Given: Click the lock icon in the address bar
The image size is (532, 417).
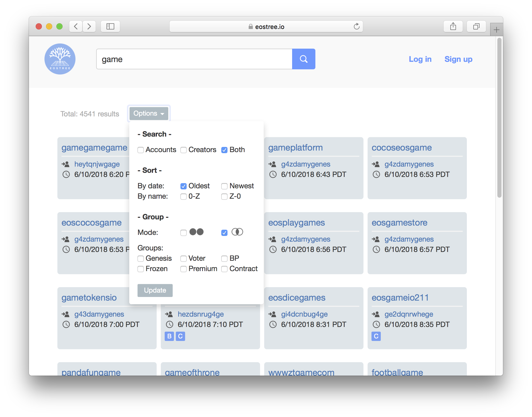Looking at the screenshot, I should (x=250, y=26).
